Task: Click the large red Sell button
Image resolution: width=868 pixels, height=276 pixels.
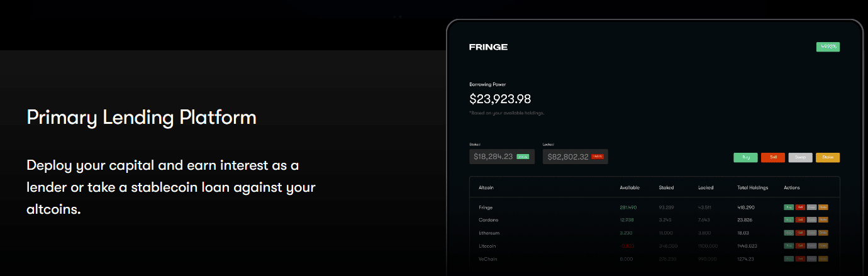Action: [772, 158]
